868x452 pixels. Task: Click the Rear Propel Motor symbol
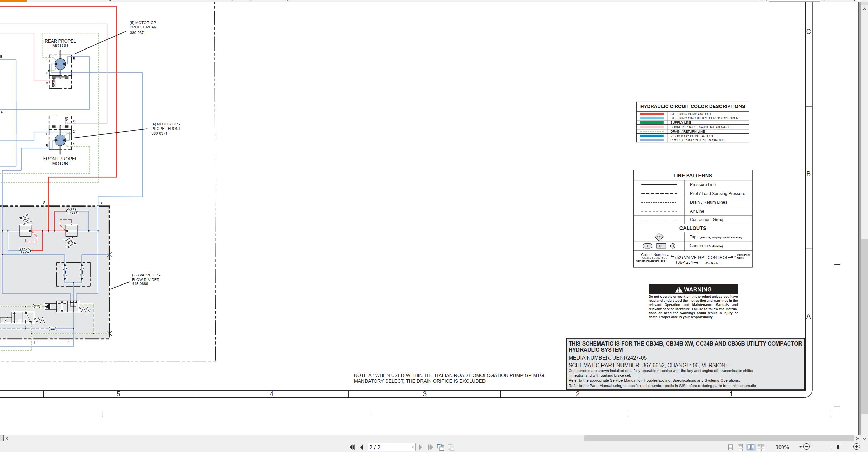click(60, 64)
